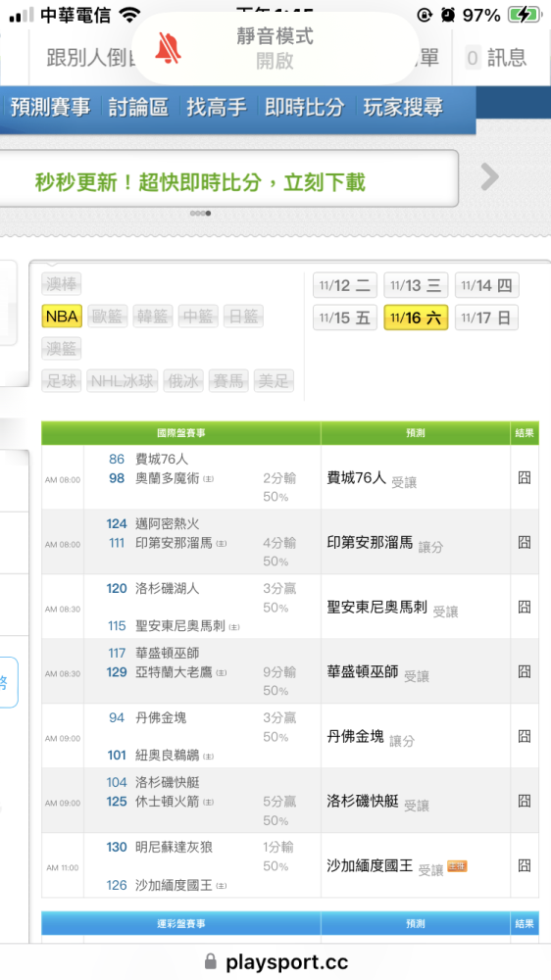The image size is (551, 980).
Task: Tap the 休士頓火箭 team name
Action: coord(168,802)
